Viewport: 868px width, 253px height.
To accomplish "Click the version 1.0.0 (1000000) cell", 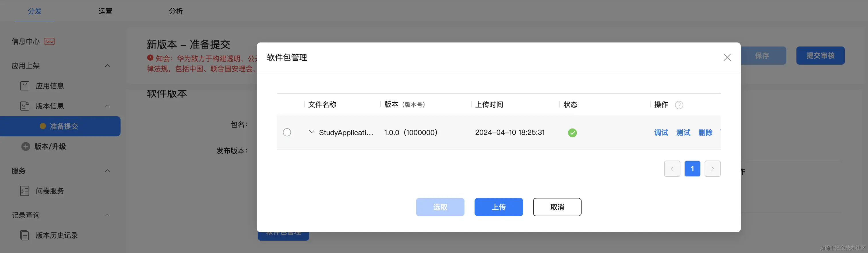I will pos(411,133).
